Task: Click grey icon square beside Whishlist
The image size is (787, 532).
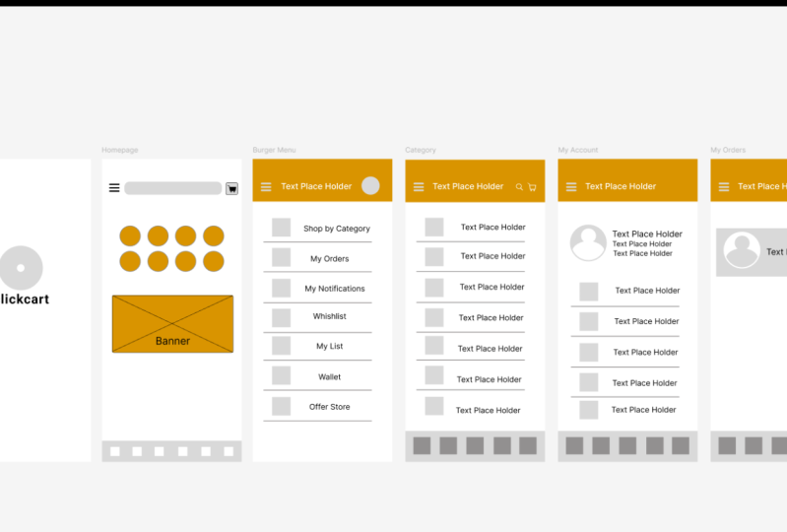Action: click(281, 317)
